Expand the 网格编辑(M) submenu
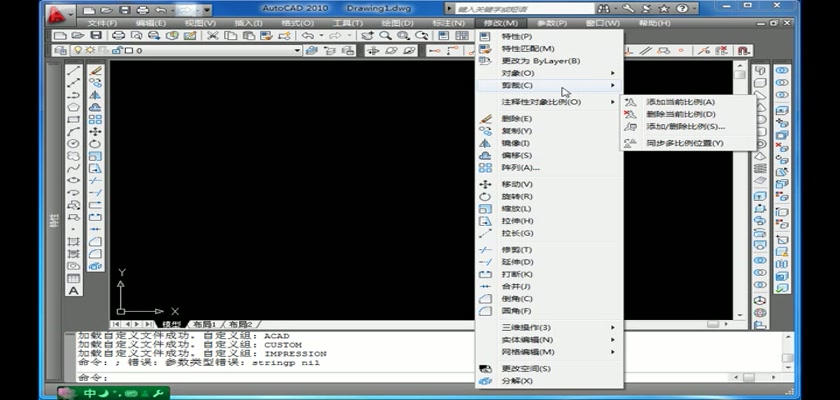840x400 pixels. pos(550,352)
